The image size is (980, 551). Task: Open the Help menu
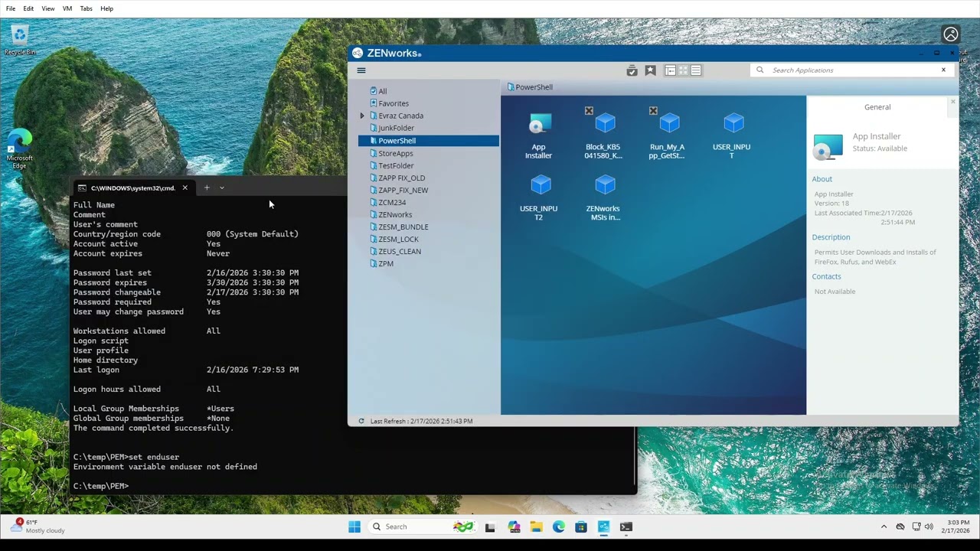pyautogui.click(x=106, y=8)
